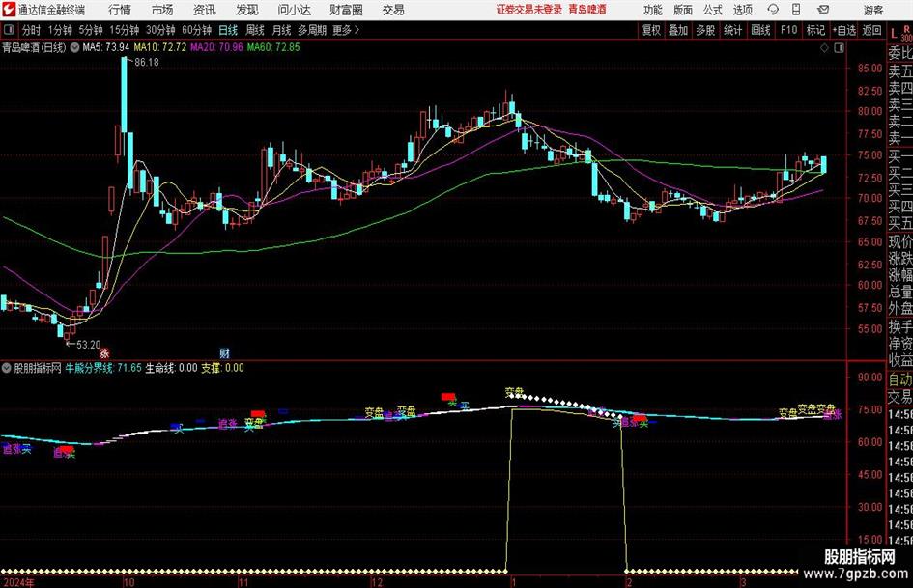Open the 版面 menu

683,10
